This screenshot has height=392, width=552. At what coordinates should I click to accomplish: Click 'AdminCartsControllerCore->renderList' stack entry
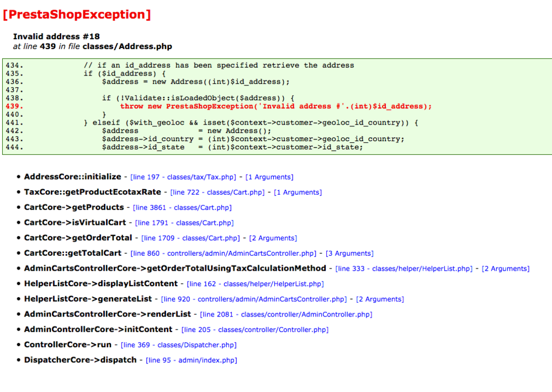[x=108, y=314]
